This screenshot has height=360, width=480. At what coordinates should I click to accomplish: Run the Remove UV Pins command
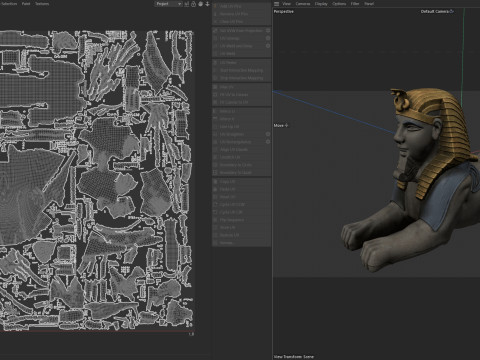[242, 14]
